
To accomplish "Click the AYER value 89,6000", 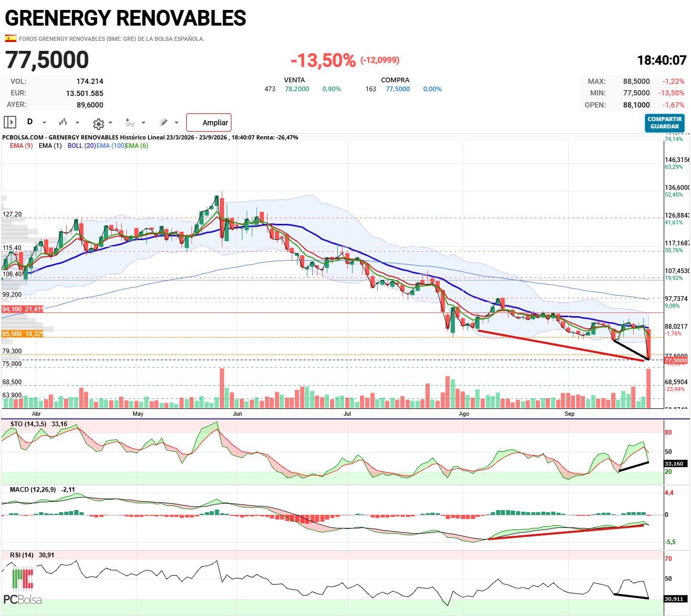I will (x=90, y=105).
